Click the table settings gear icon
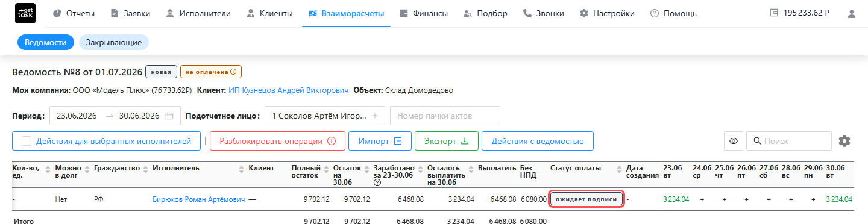868x224 pixels. click(x=844, y=141)
